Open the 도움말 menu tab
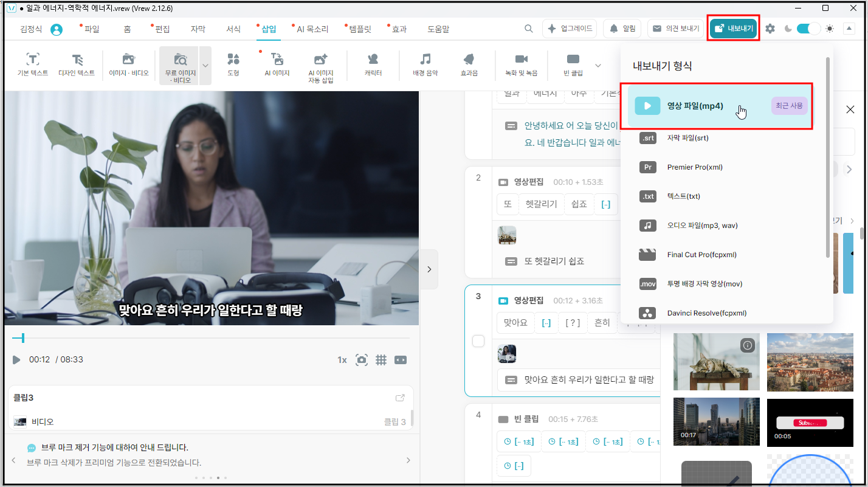Image resolution: width=868 pixels, height=487 pixels. (438, 29)
